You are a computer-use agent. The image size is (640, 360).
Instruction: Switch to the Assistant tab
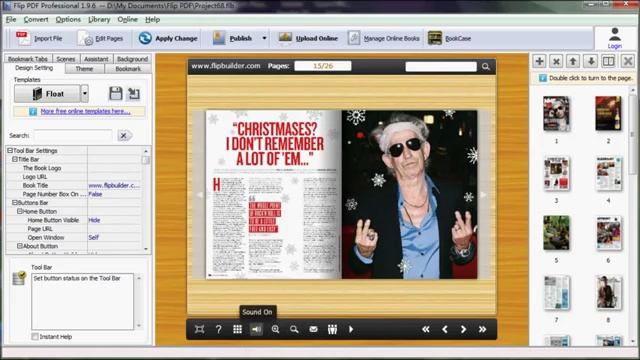tap(96, 59)
